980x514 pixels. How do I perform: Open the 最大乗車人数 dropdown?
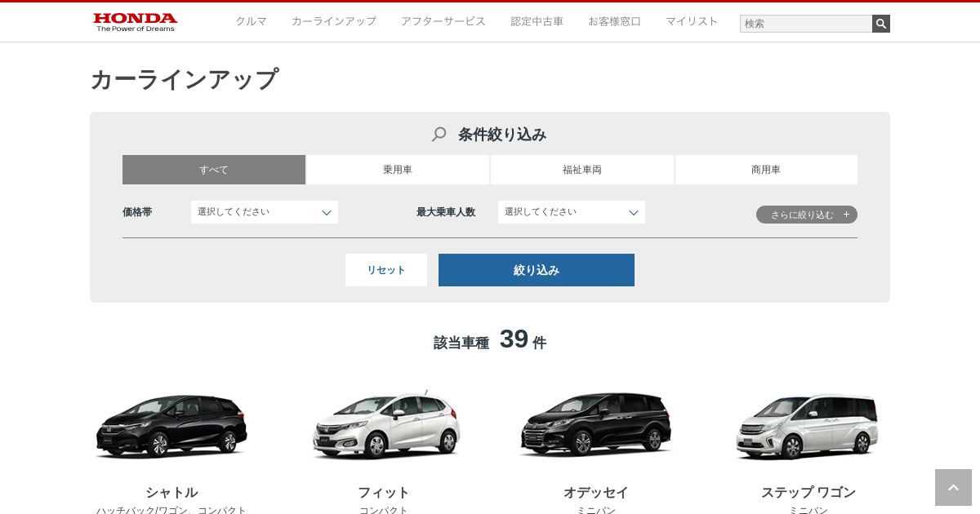coord(572,212)
